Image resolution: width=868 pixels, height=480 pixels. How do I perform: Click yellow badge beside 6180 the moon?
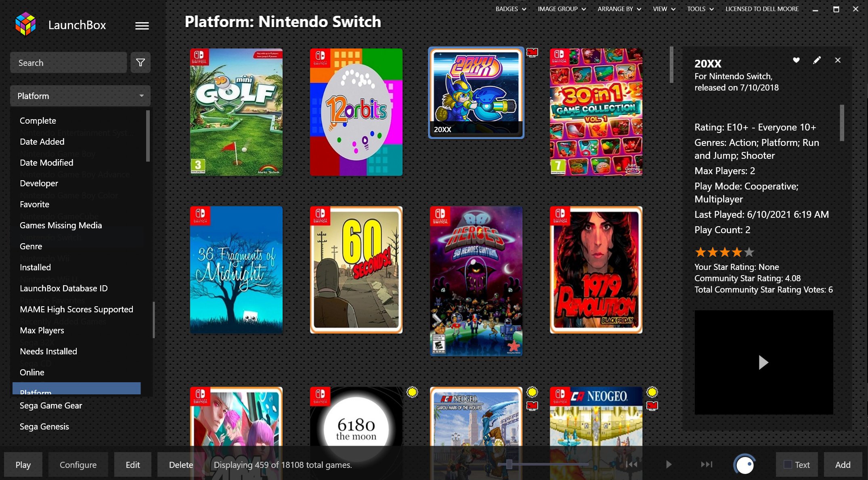coord(412,392)
